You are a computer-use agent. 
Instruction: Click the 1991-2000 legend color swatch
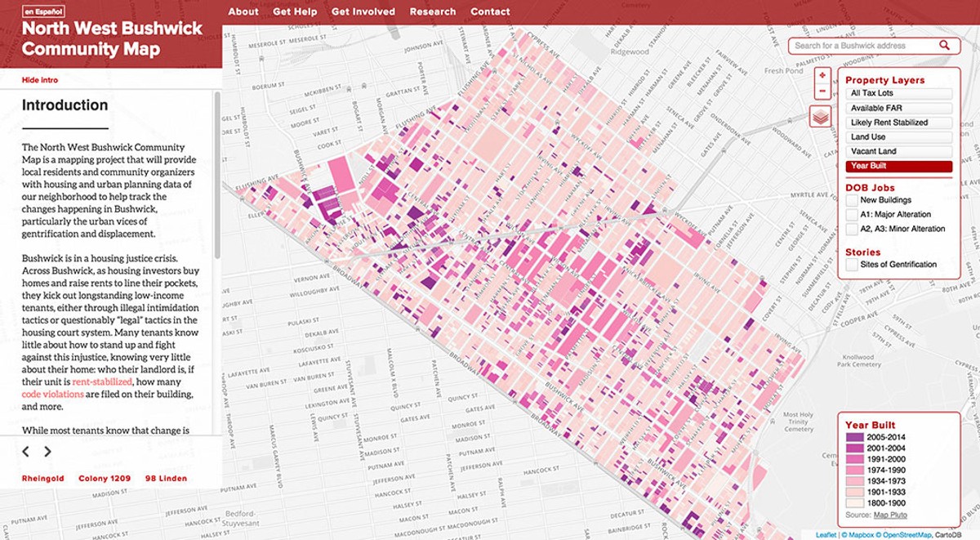pyautogui.click(x=853, y=460)
